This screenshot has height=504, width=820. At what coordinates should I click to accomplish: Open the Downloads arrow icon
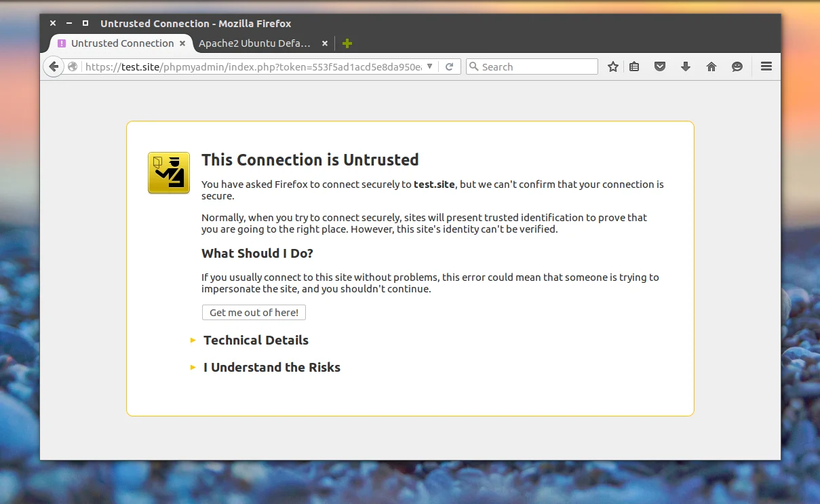coord(686,66)
